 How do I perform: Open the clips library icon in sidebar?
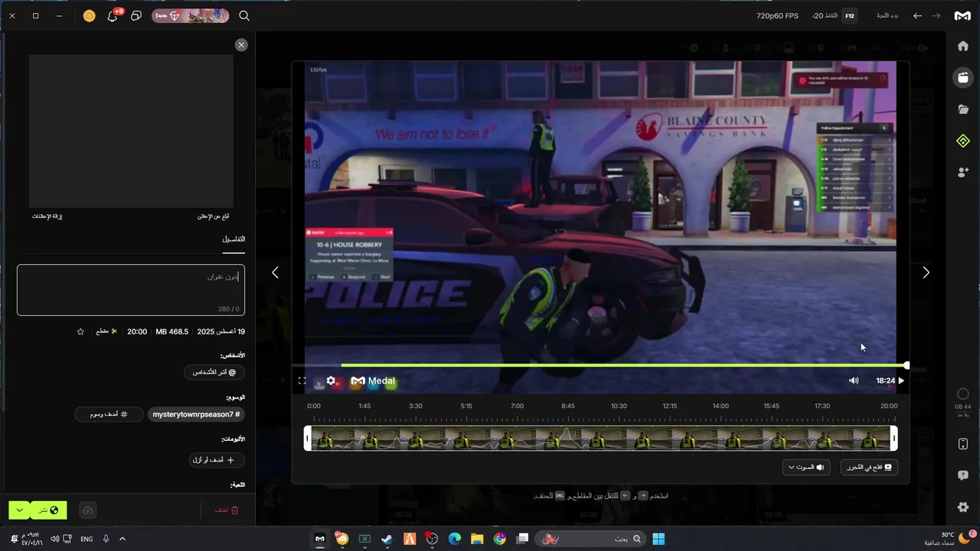pos(963,77)
